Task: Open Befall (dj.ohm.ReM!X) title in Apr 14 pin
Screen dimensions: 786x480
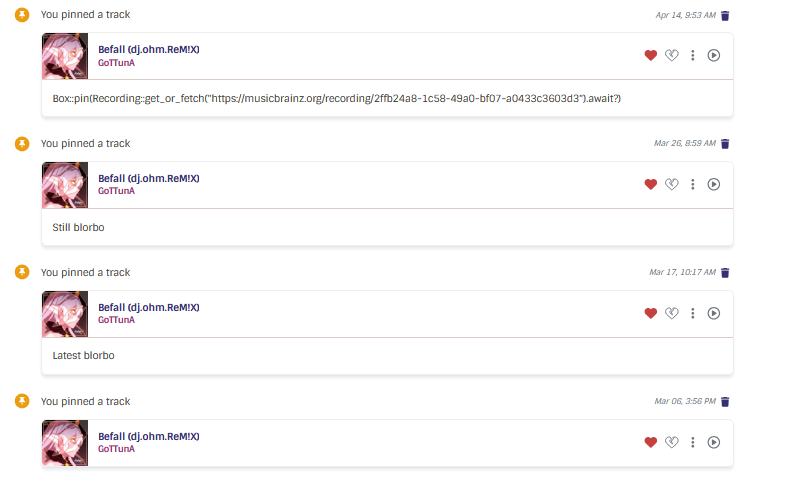Action: click(149, 49)
